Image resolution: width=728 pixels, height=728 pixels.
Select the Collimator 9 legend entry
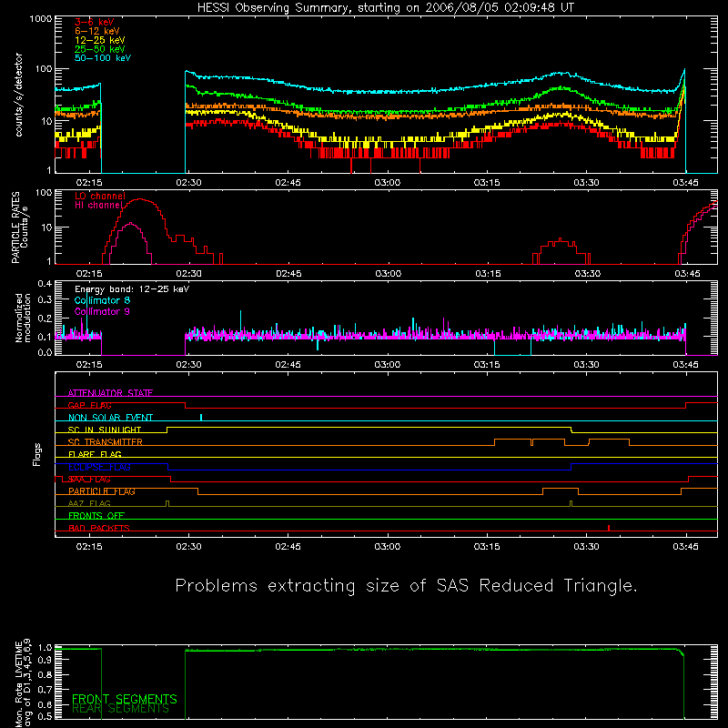(102, 311)
